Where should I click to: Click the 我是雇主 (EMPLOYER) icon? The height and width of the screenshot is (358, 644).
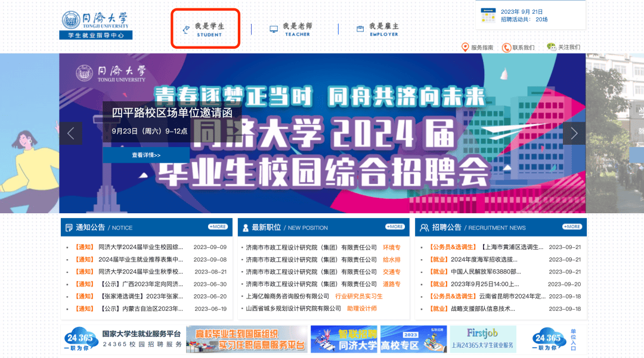[358, 28]
